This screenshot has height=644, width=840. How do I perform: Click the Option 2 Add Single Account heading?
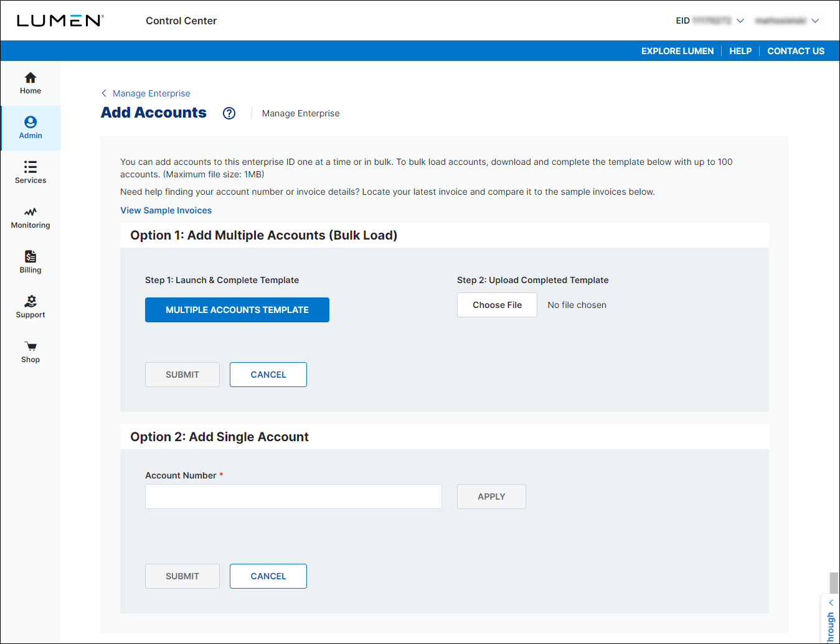tap(219, 437)
